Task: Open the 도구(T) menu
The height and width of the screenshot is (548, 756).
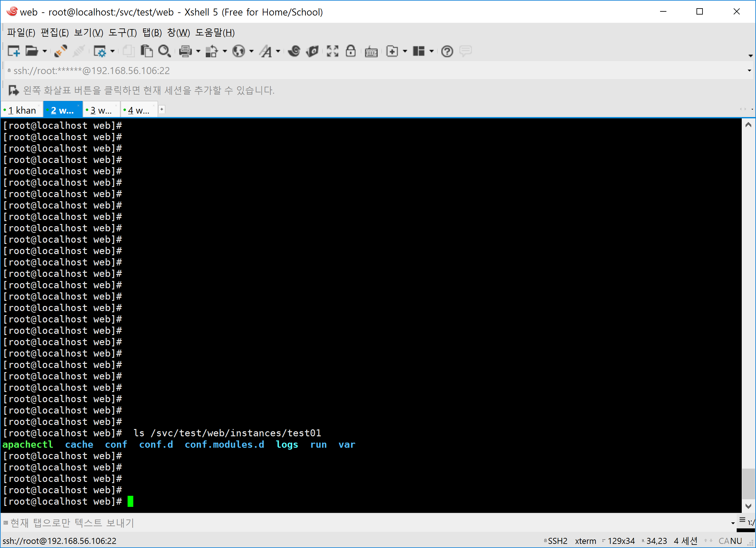Action: coord(122,33)
